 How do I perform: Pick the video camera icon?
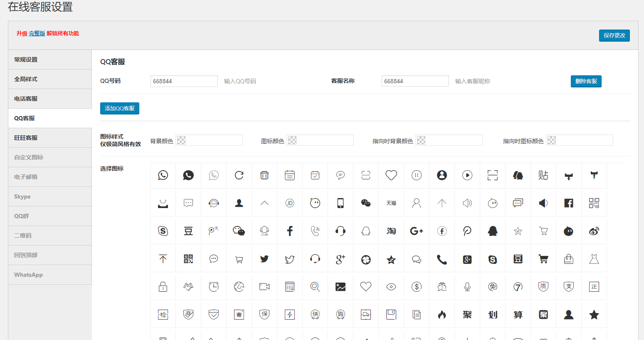point(264,287)
